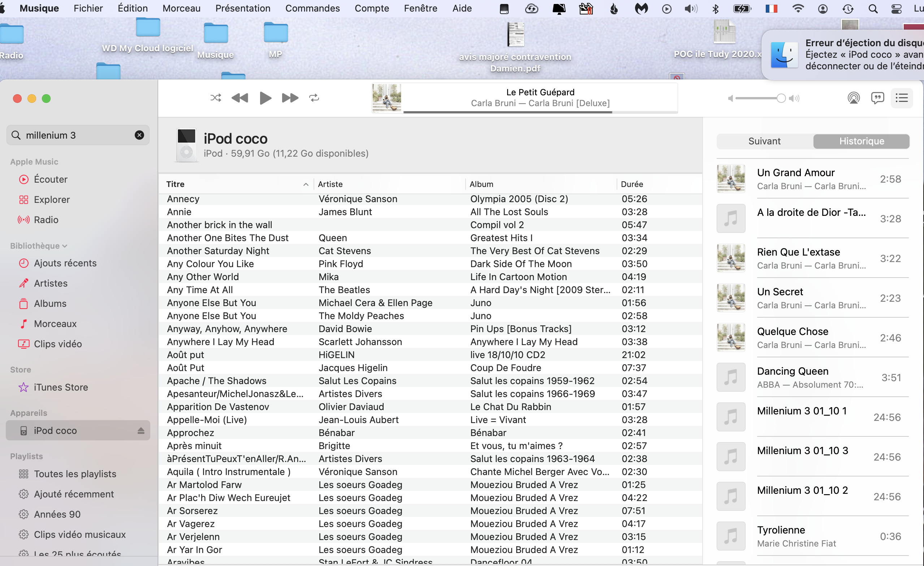Click the play button

[265, 98]
